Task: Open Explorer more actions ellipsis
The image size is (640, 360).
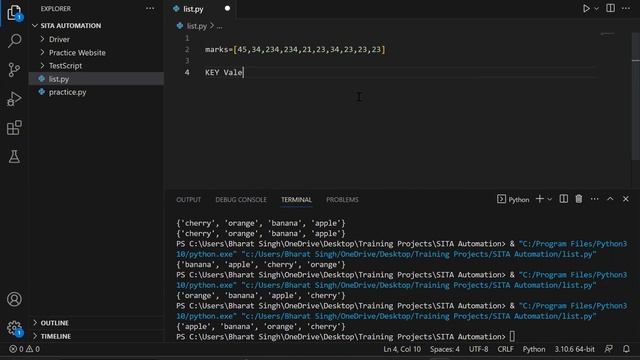Action: click(x=150, y=9)
